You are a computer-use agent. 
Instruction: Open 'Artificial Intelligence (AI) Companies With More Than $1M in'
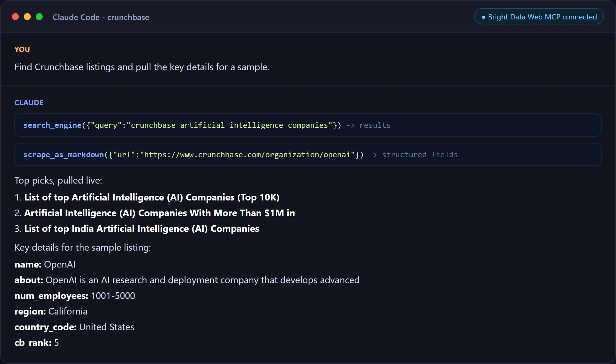pos(159,213)
